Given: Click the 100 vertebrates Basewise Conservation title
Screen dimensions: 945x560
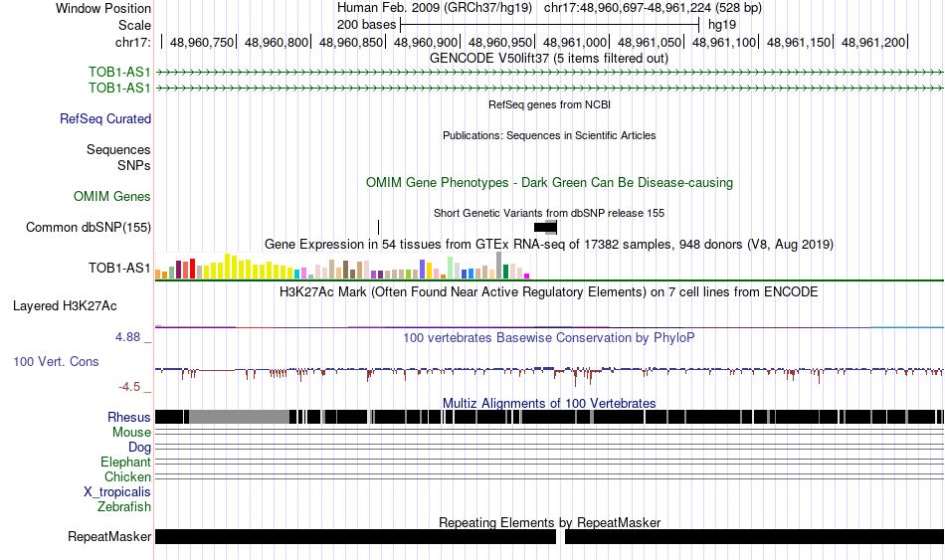Looking at the screenshot, I should 549,337.
